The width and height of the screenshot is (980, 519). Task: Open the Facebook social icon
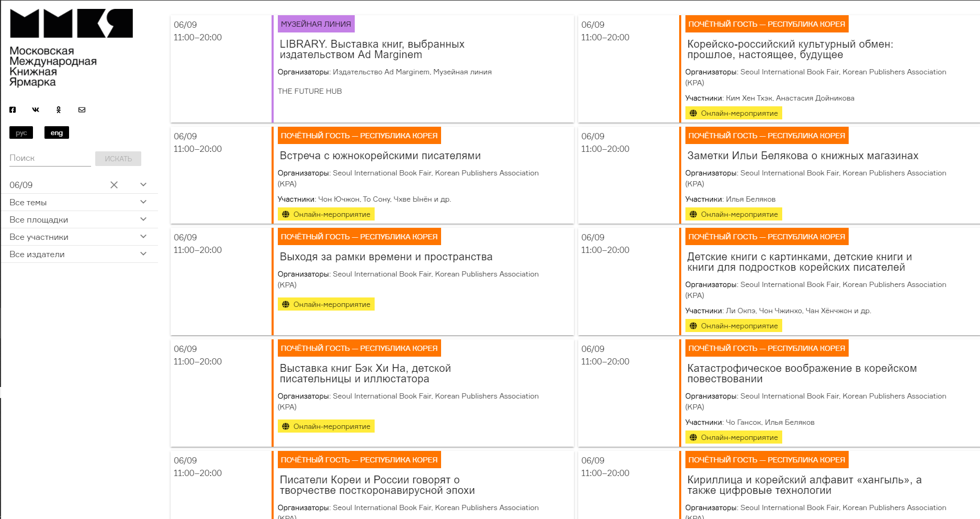coord(13,109)
